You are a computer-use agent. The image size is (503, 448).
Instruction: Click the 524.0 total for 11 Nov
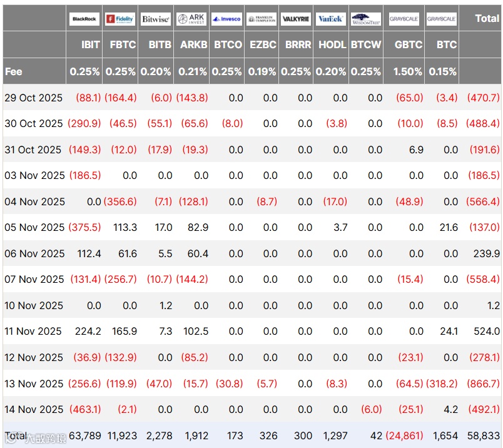487,331
